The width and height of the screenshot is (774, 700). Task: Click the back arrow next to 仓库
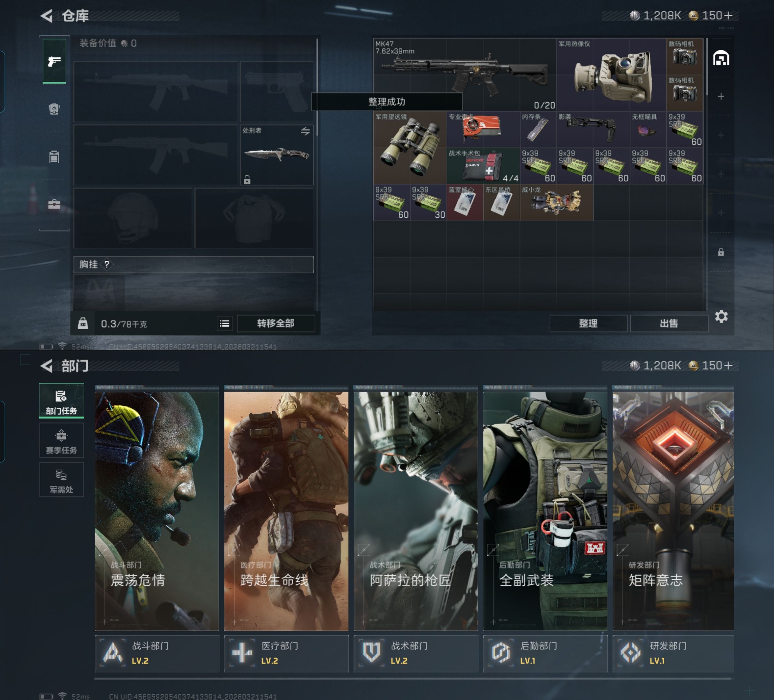pos(46,16)
